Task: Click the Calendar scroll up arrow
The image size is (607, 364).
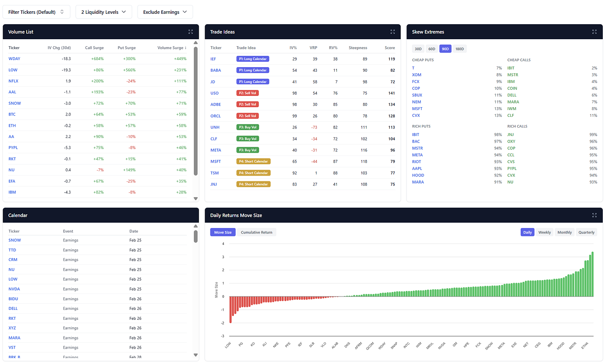Action: coord(196,226)
